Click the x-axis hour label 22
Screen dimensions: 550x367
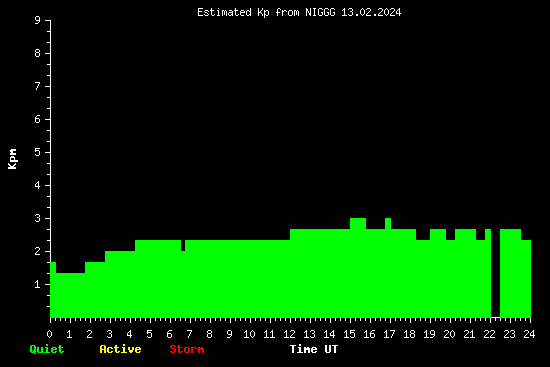coord(489,334)
